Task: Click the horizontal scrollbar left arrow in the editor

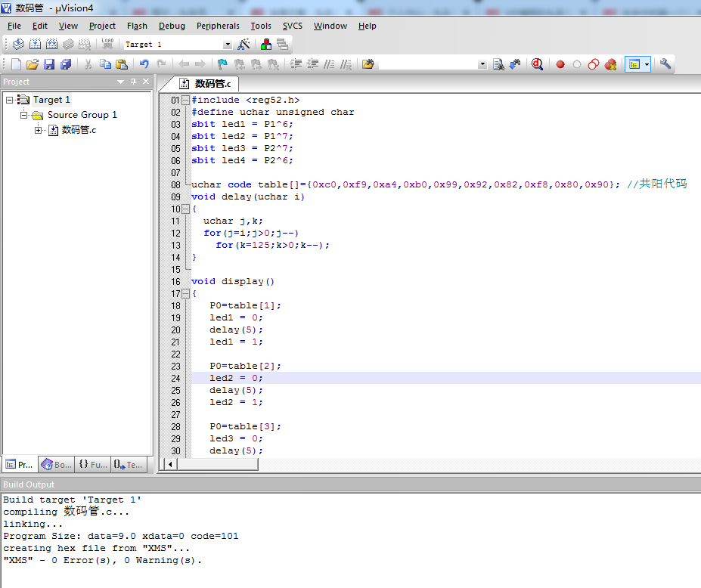Action: click(171, 464)
